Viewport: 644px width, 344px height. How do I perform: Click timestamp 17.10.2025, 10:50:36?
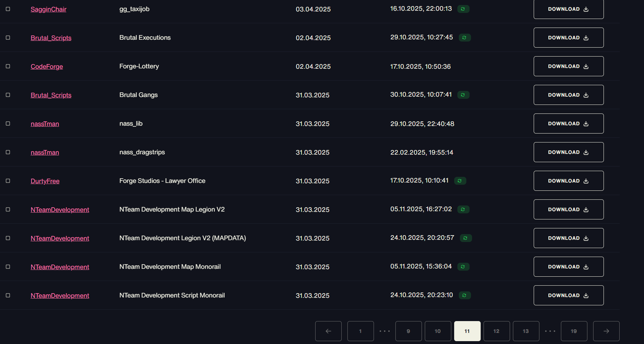(420, 67)
